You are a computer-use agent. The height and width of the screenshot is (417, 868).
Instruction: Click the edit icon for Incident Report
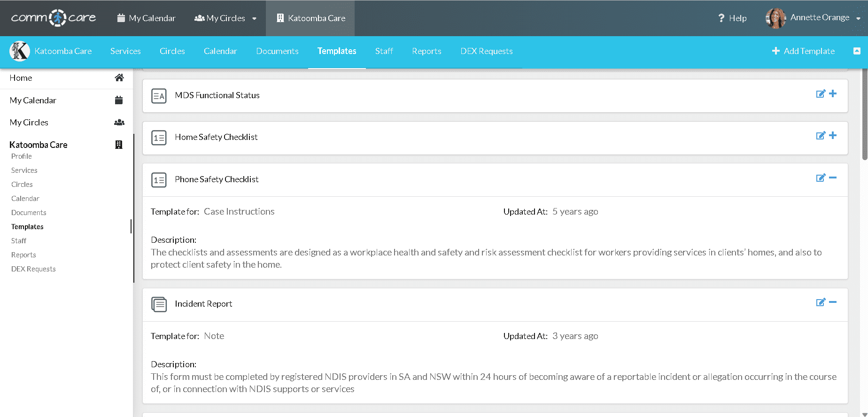(x=820, y=302)
